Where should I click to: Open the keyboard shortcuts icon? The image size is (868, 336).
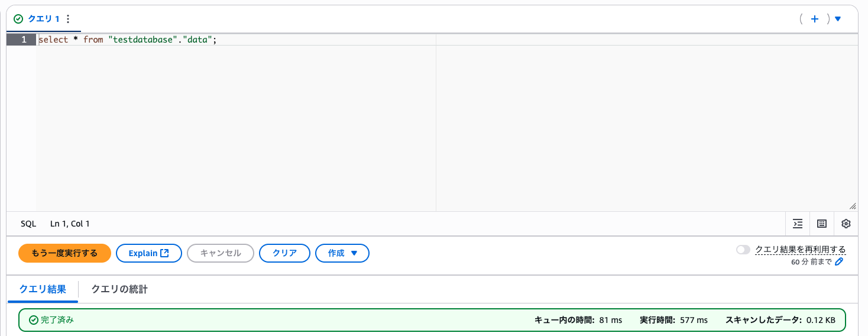(x=821, y=224)
